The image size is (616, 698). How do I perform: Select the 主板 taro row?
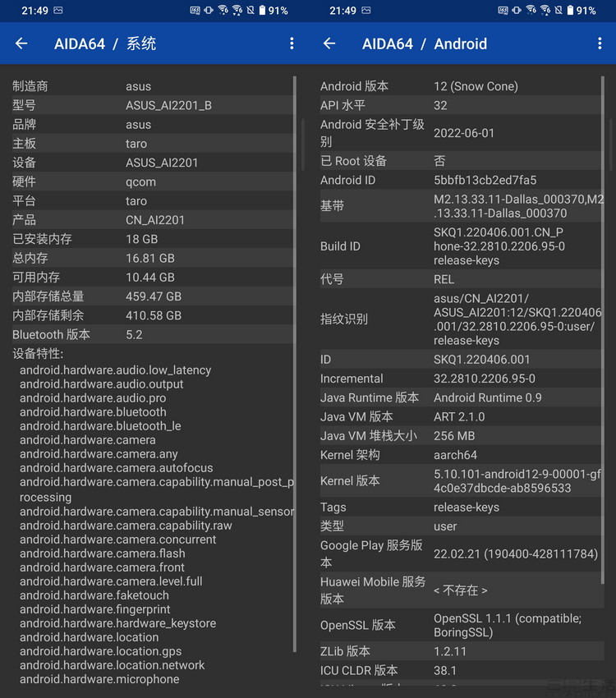152,144
